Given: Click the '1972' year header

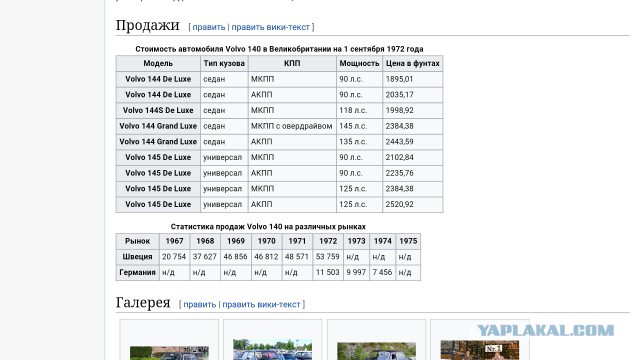Looking at the screenshot, I should [x=328, y=241].
